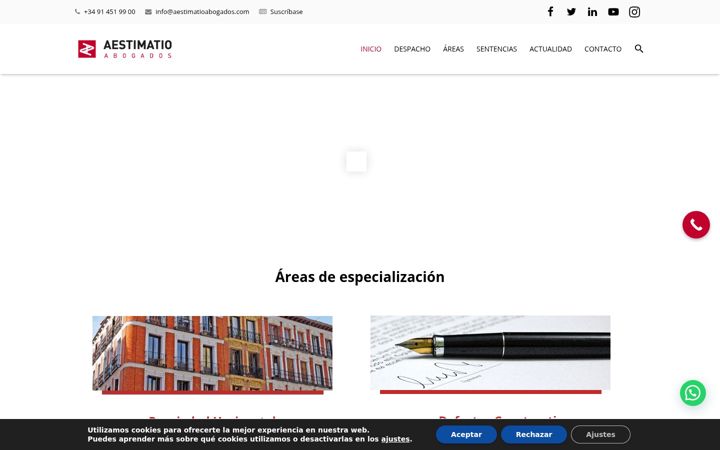Click the red floating phone call button

(696, 225)
